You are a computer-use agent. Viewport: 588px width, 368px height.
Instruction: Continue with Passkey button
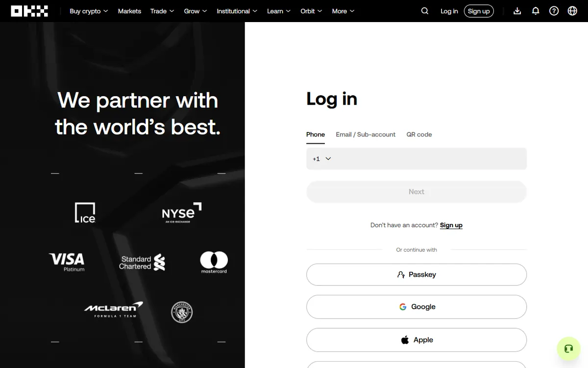point(416,274)
